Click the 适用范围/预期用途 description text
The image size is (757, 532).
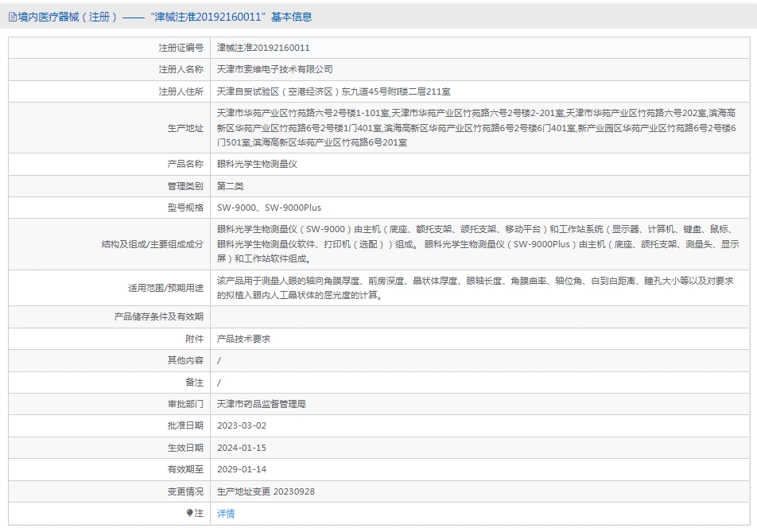click(x=476, y=288)
